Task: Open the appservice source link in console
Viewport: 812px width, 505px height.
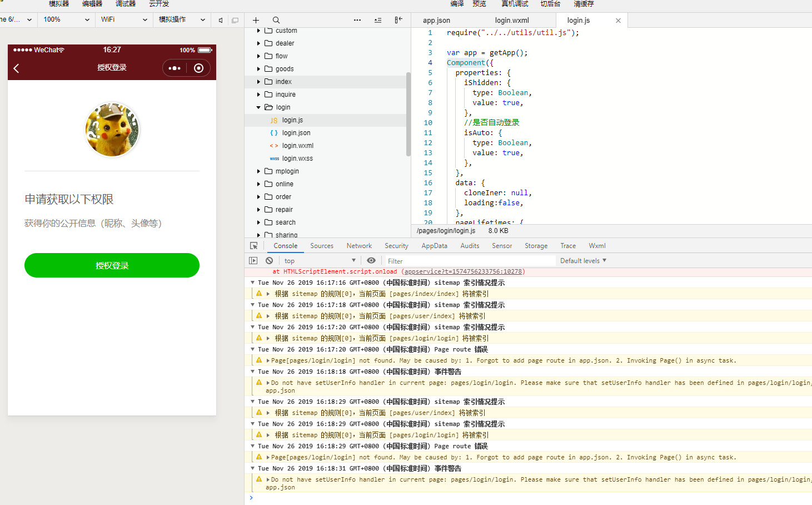Action: (x=463, y=272)
